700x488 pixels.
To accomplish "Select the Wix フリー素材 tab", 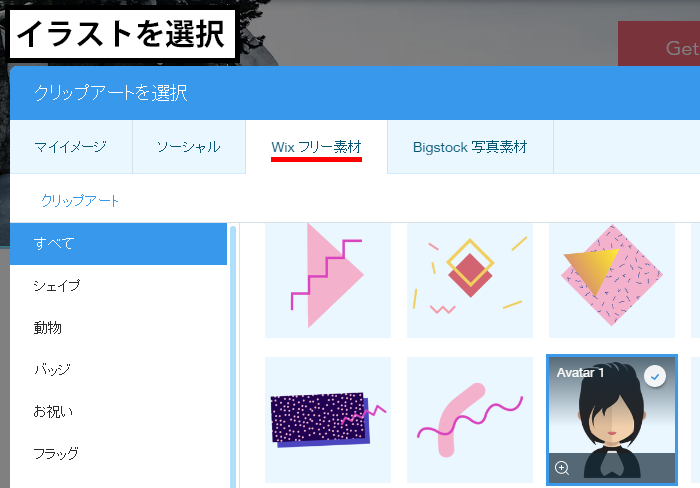I will tap(317, 147).
